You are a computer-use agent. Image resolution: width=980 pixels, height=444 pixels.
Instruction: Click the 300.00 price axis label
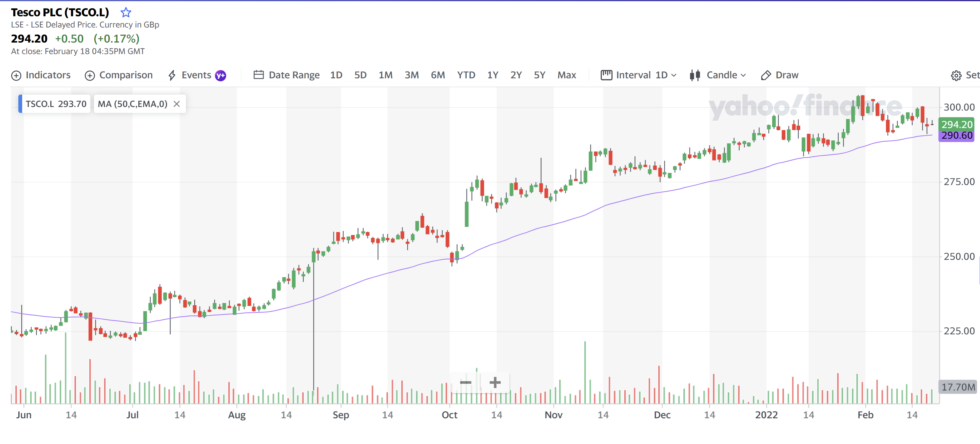959,107
